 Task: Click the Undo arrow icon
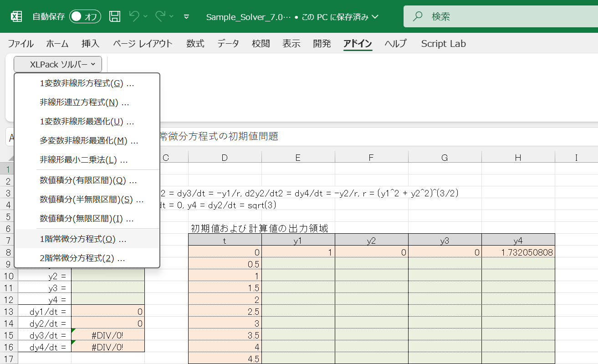pos(134,17)
